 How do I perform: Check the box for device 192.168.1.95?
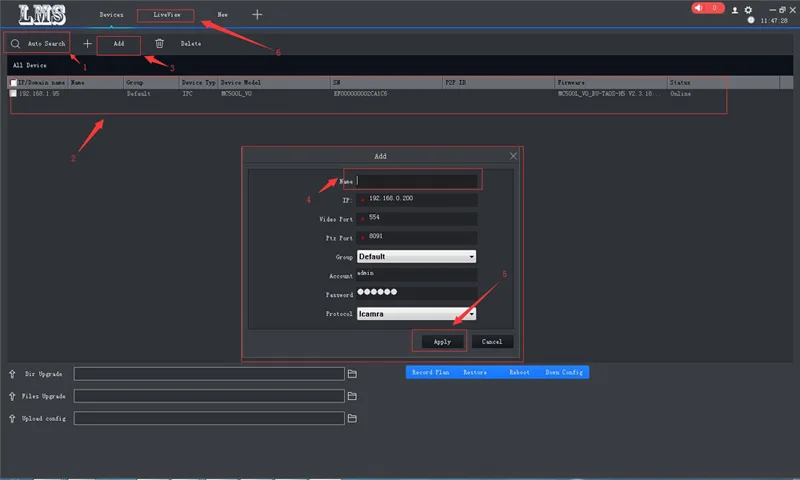tap(13, 93)
